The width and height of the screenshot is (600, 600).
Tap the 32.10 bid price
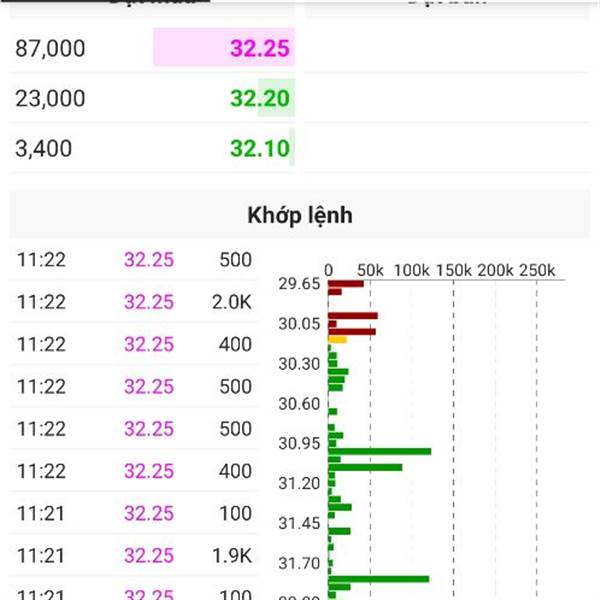click(260, 148)
